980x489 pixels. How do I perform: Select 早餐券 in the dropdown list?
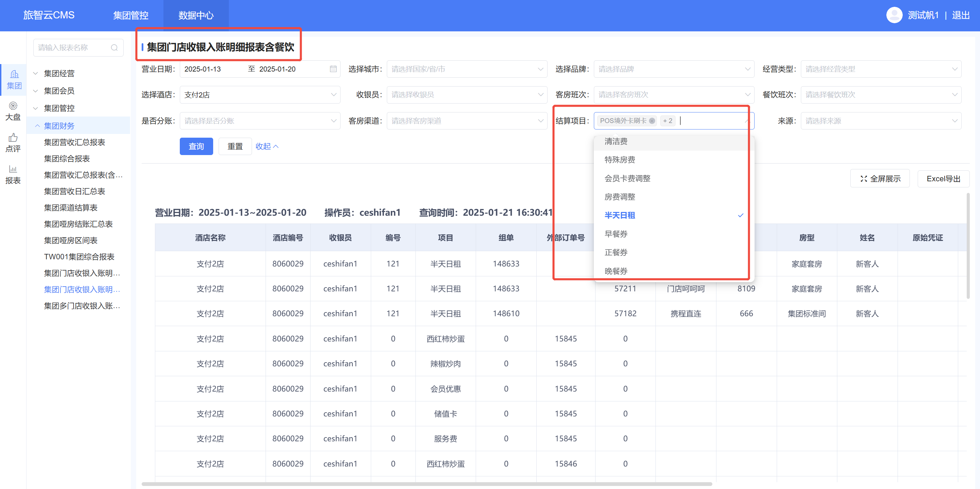(x=674, y=234)
